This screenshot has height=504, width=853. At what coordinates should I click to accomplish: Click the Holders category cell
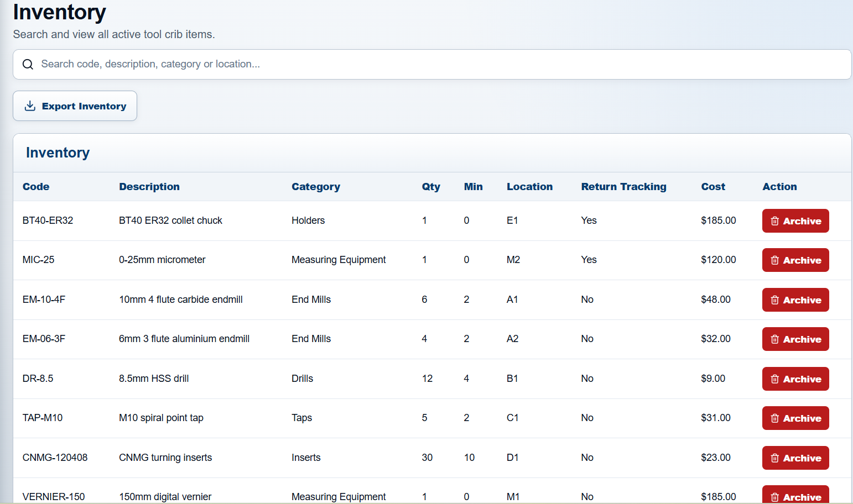point(308,221)
